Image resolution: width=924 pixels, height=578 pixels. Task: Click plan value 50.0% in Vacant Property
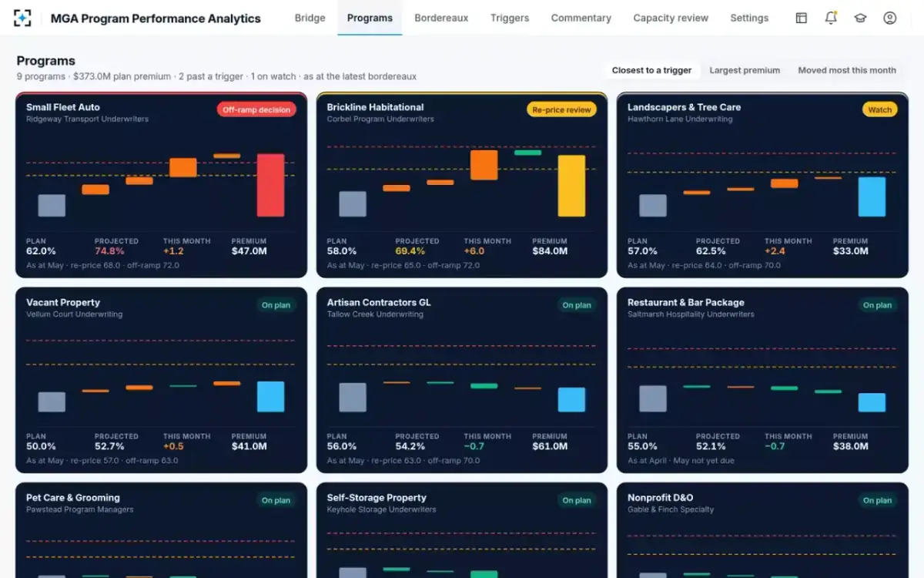tap(41, 446)
